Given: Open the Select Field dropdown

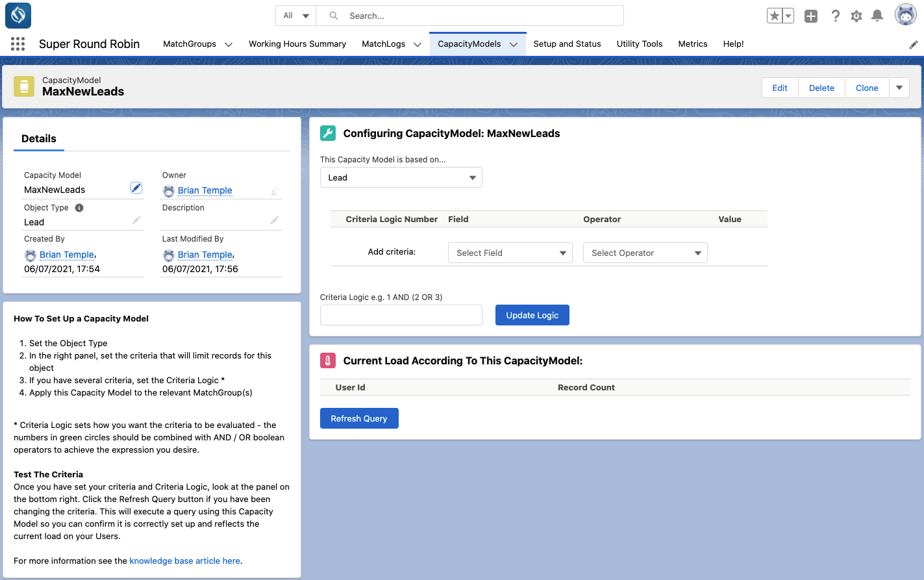Looking at the screenshot, I should 510,253.
